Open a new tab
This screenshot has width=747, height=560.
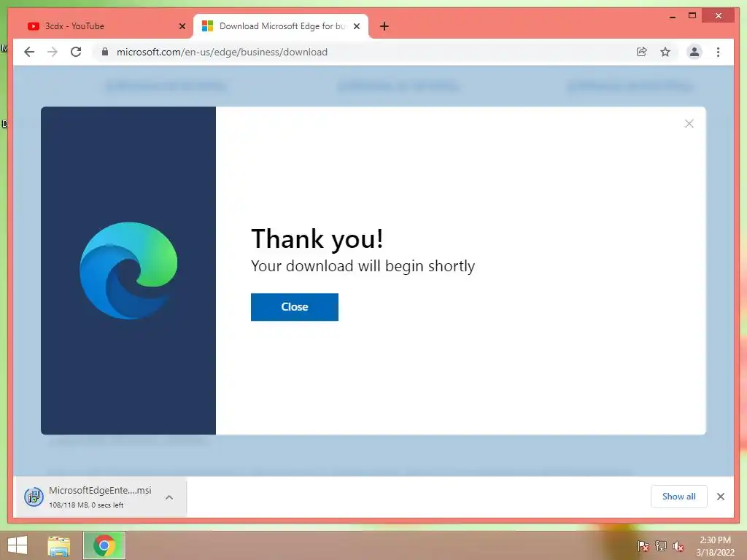click(x=384, y=26)
